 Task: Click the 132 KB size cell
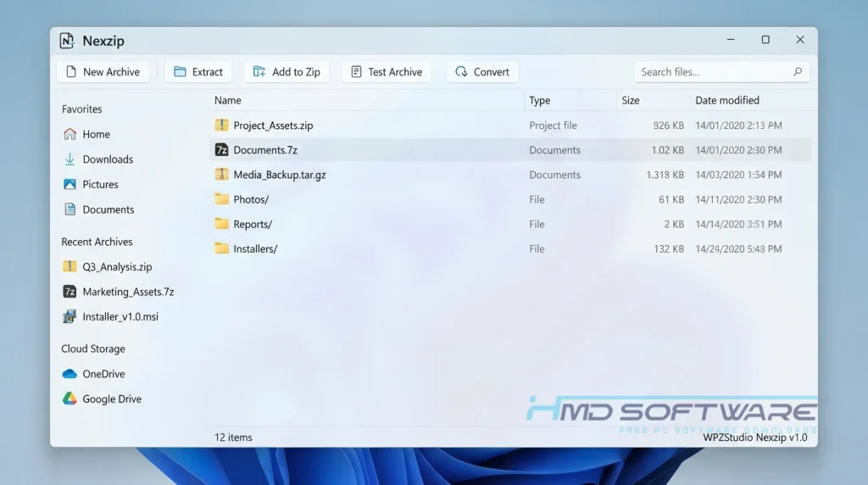(x=669, y=249)
